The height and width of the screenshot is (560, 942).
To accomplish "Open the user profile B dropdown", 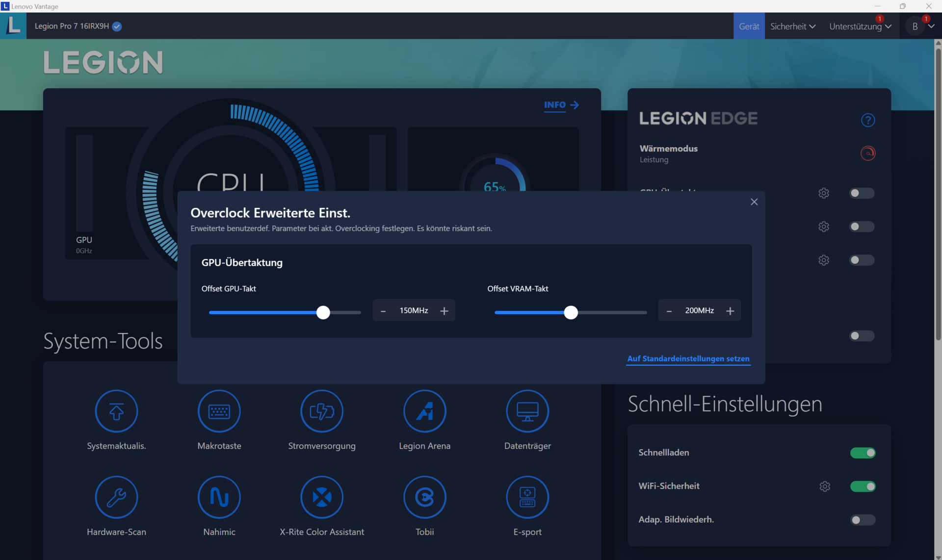I will 920,26.
